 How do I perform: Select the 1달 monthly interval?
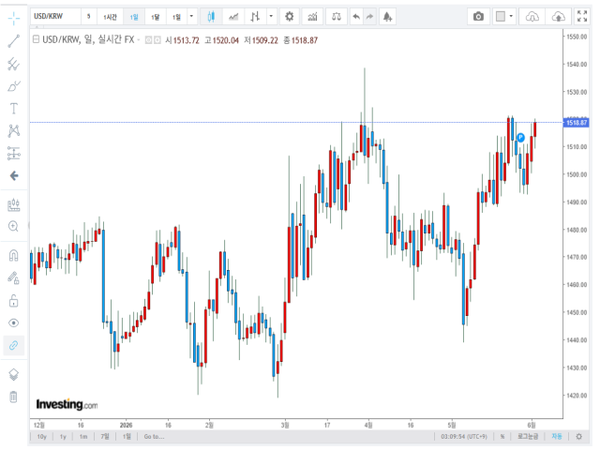click(155, 17)
